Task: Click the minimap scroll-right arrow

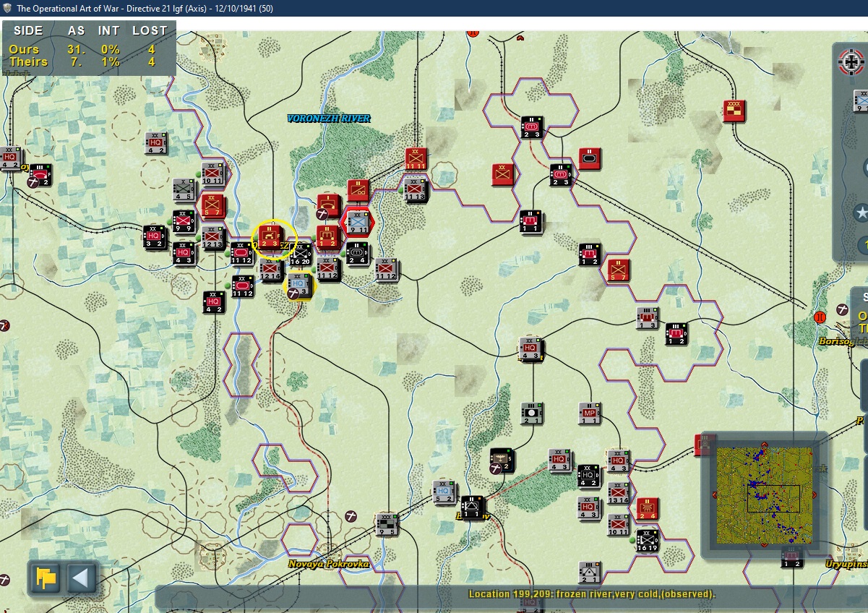Action: coord(815,495)
